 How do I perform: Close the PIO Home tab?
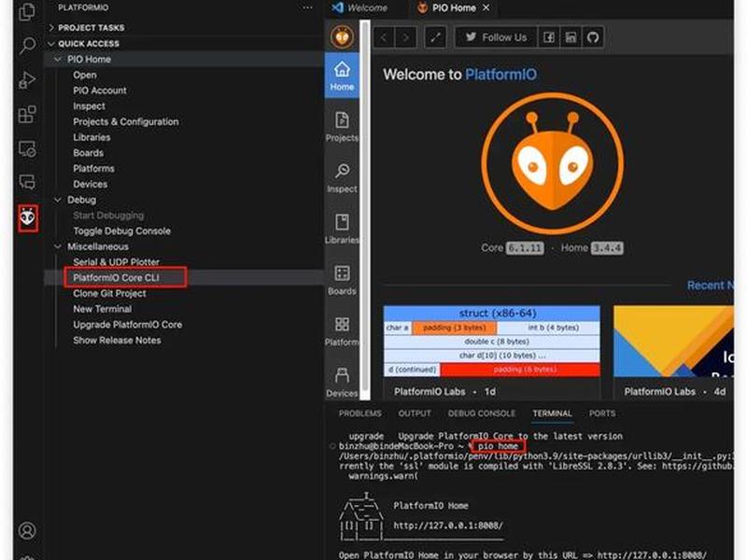point(486,7)
